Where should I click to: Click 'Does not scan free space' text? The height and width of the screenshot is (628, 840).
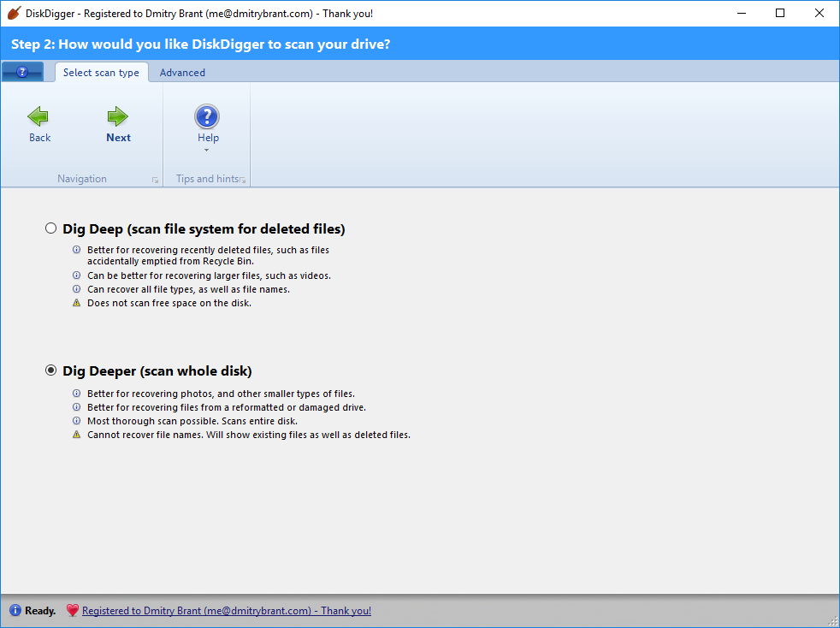tap(169, 303)
